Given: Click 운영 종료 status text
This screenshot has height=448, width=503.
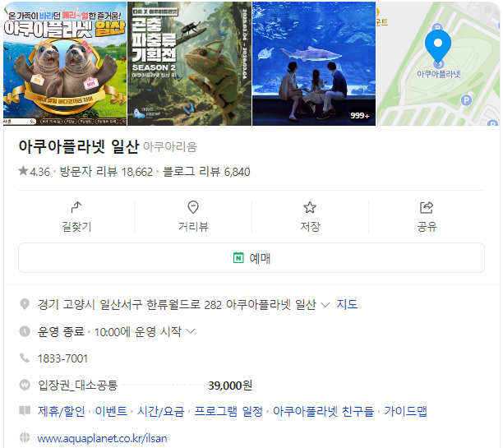Looking at the screenshot, I should 61,331.
